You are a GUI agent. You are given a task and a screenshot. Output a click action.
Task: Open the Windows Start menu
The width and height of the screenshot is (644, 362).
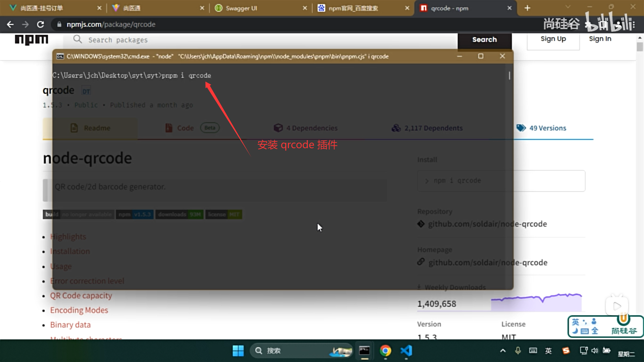pyautogui.click(x=238, y=351)
